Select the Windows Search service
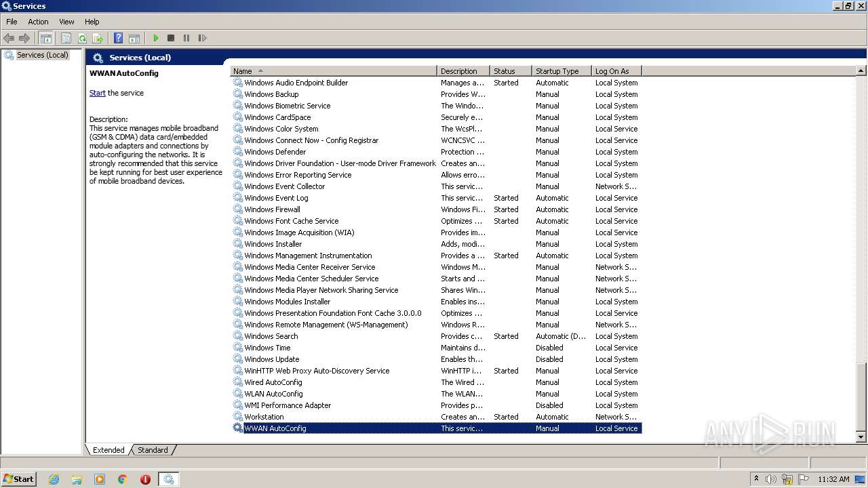 coord(436,336)
